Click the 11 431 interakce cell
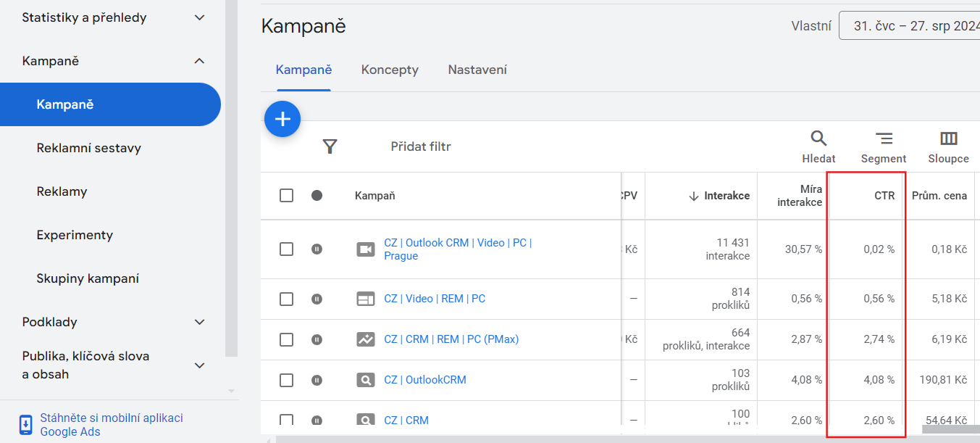Viewport: 980px width, 443px height. (728, 249)
